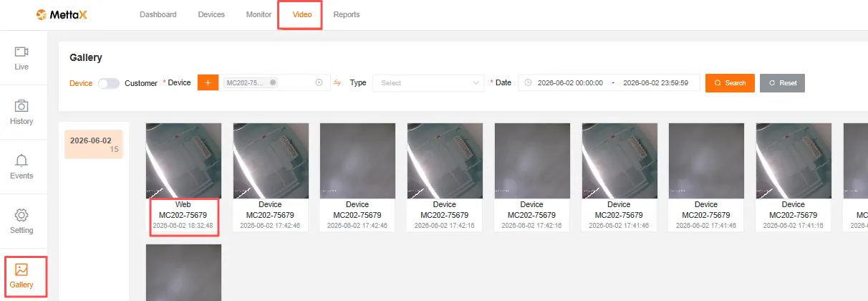Open the clear Device snapshot at 17:42:46
868x301 pixels.
(x=271, y=161)
